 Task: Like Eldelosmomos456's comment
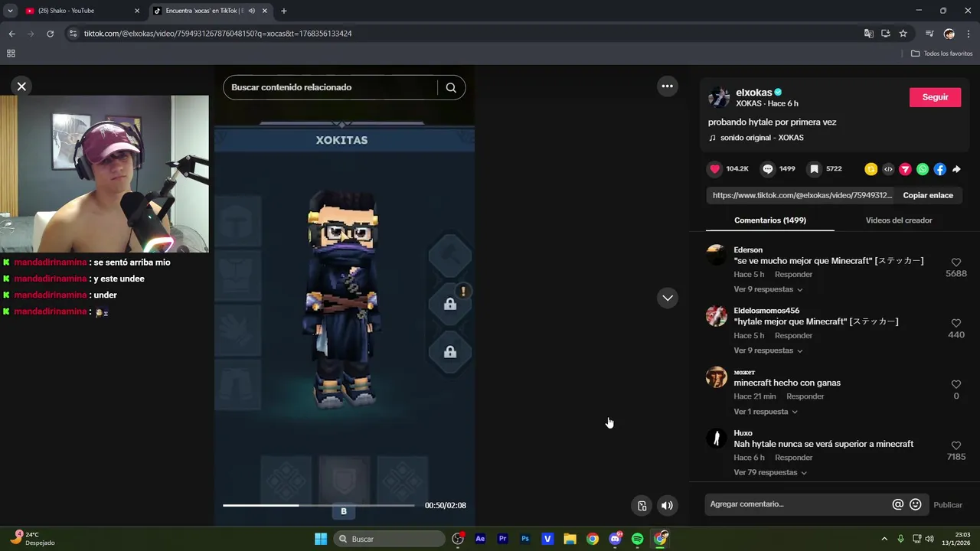point(956,323)
